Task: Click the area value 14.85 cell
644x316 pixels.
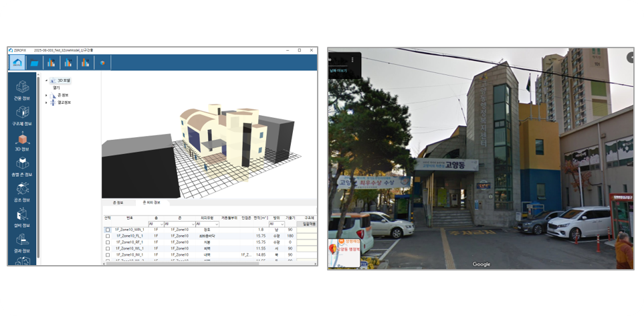Action: click(260, 255)
